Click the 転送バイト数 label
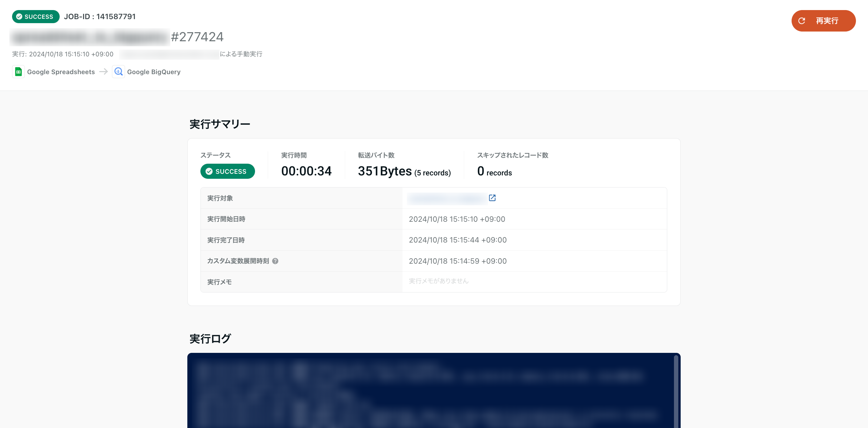This screenshot has width=868, height=428. coord(376,156)
